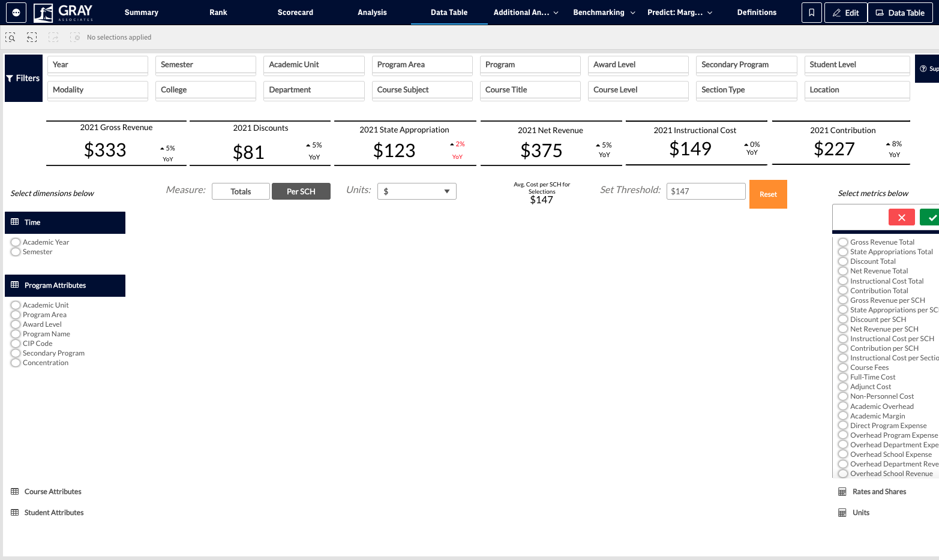Open the smart search selection tool
The image size is (939, 560).
[10, 37]
